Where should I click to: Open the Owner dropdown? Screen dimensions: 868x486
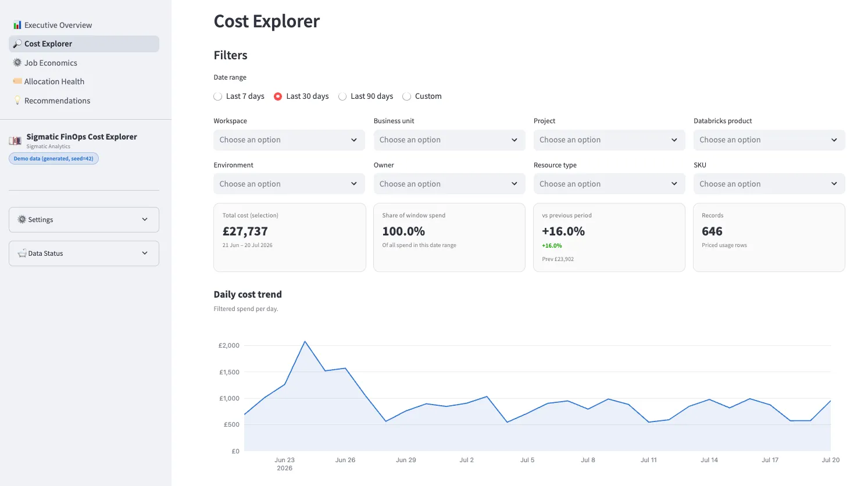pos(449,184)
